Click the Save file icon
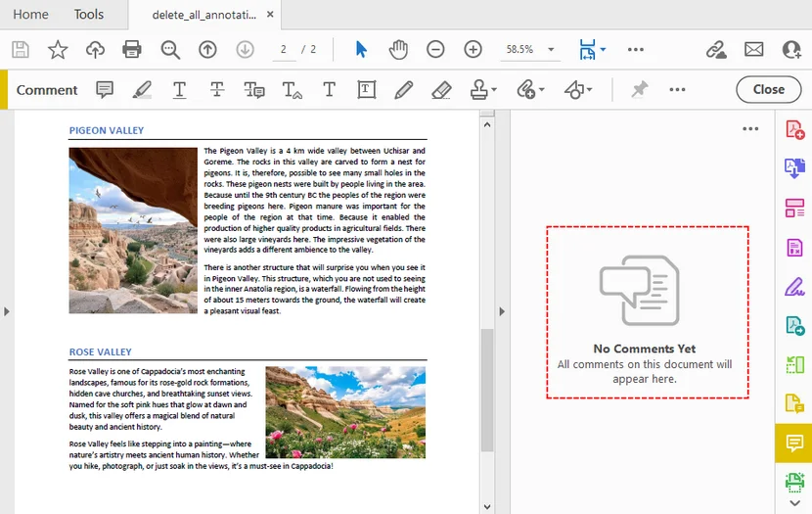 click(21, 50)
